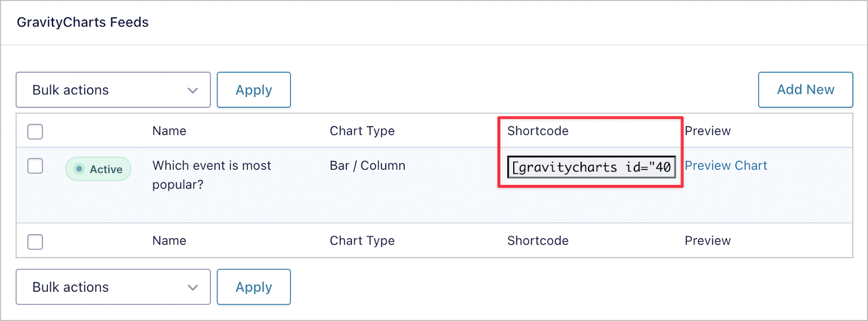Image resolution: width=868 pixels, height=321 pixels.
Task: Open the top Bulk actions dropdown
Action: click(x=113, y=89)
